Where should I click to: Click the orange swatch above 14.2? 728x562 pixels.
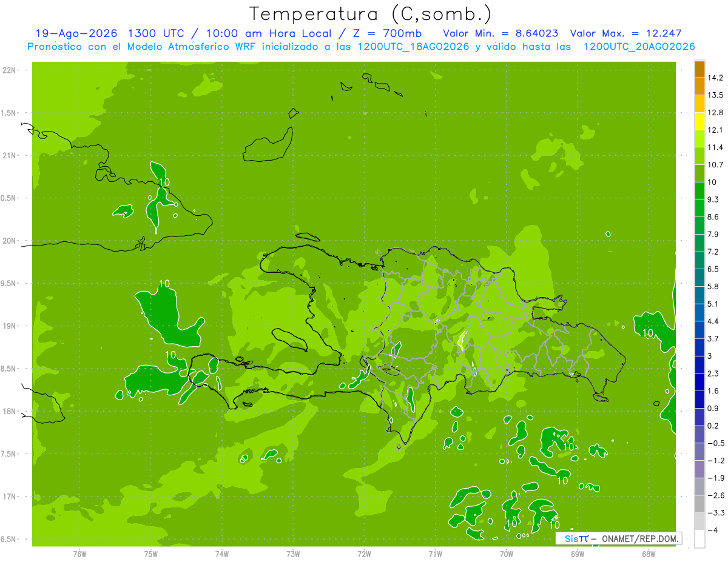(x=699, y=69)
